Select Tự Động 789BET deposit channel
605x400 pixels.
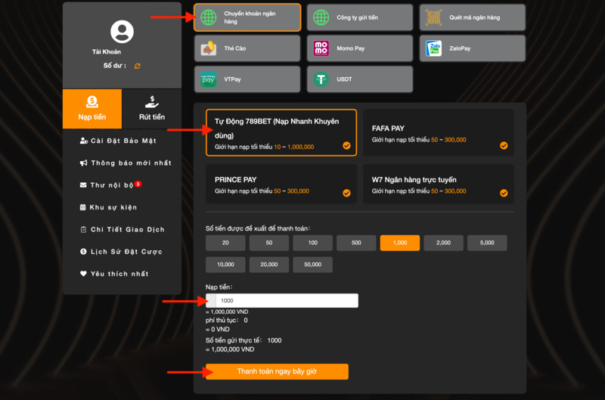281,133
